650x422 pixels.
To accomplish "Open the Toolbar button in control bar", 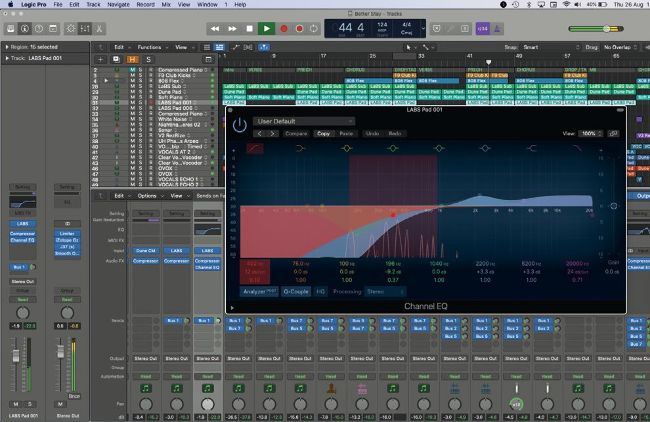I will click(x=53, y=29).
